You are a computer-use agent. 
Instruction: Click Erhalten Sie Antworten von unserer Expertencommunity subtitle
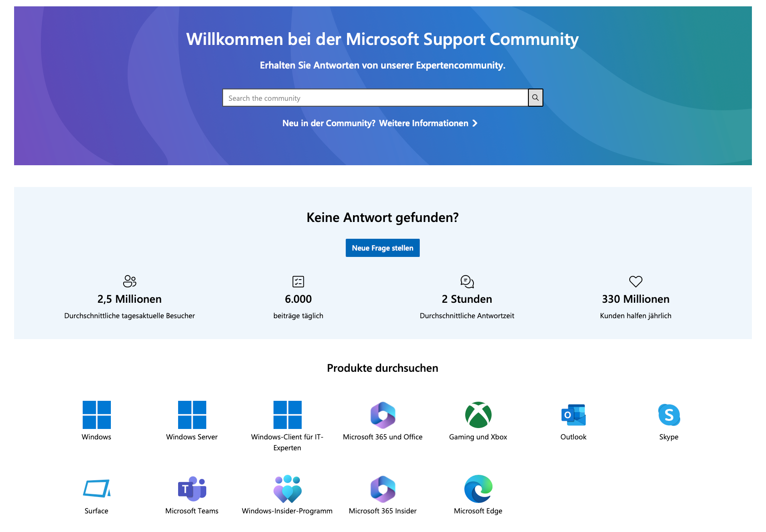(383, 65)
